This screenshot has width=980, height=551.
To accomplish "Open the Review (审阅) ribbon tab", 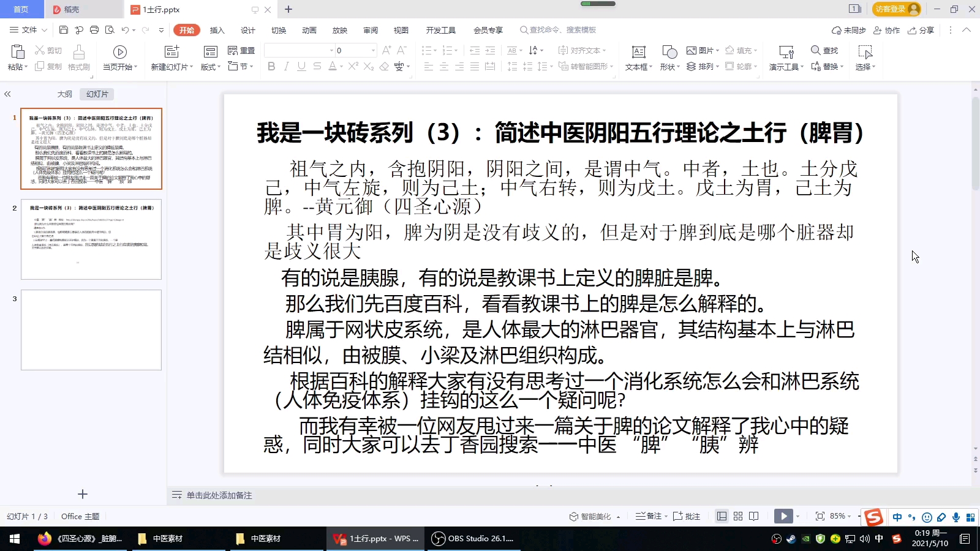I will coord(370,30).
